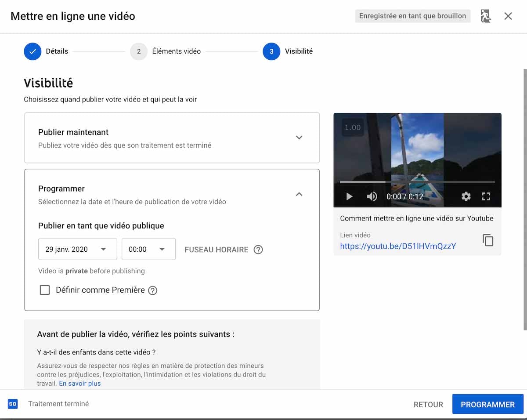Click the 1.00 playback speed overlay

[353, 127]
